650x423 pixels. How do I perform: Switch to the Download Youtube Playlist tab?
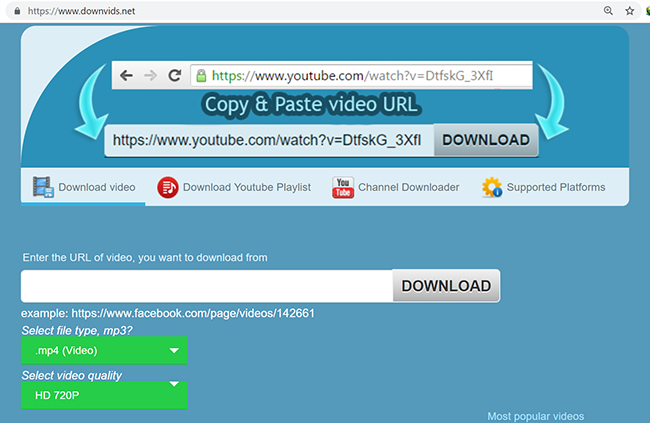coord(246,187)
